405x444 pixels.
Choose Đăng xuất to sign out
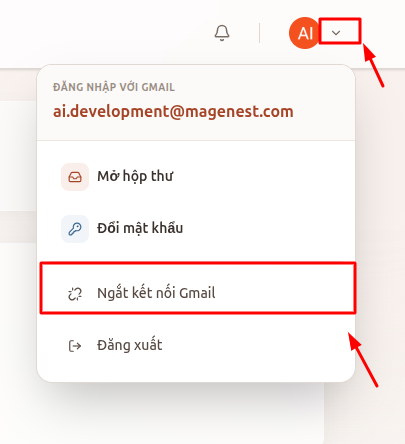coord(196,346)
